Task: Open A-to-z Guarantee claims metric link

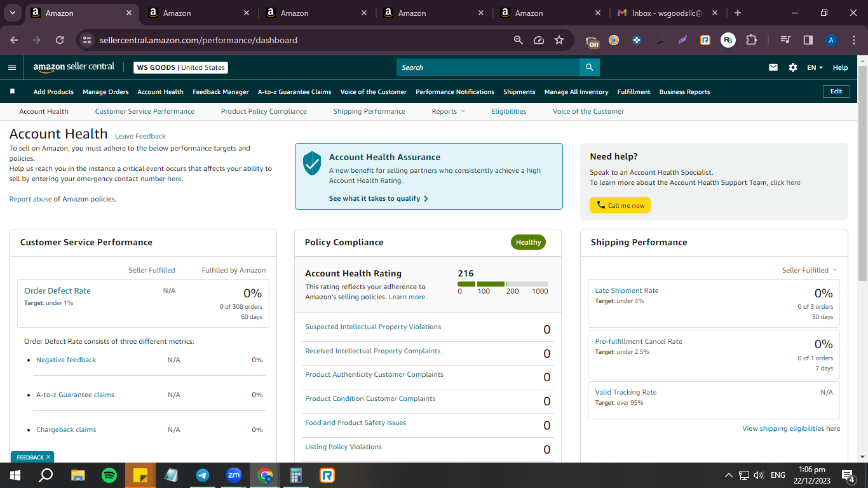Action: point(75,395)
